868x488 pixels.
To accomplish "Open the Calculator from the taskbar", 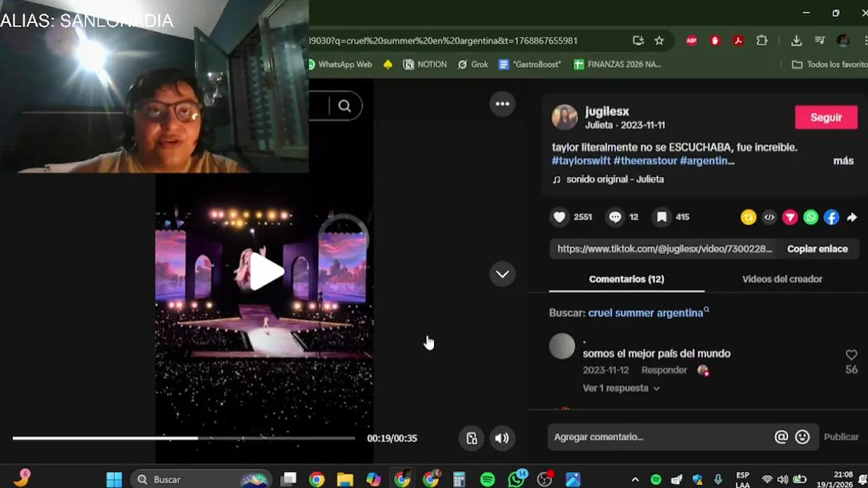I will [459, 479].
